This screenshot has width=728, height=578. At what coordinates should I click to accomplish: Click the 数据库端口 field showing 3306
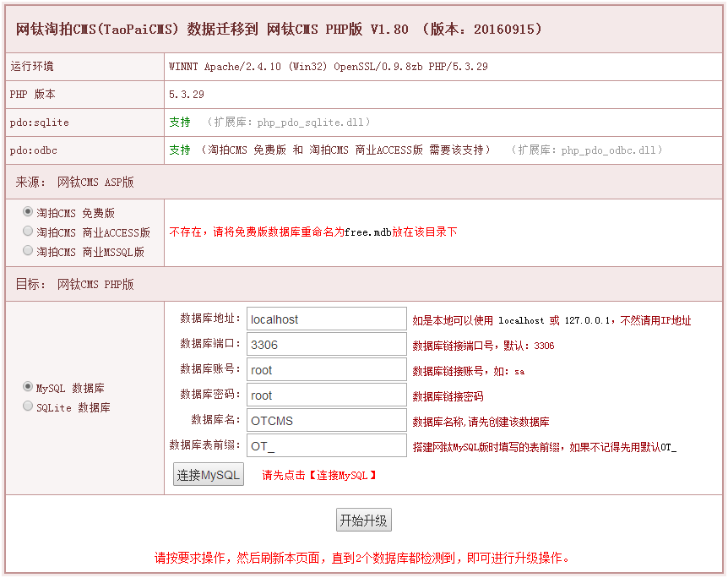pos(325,344)
